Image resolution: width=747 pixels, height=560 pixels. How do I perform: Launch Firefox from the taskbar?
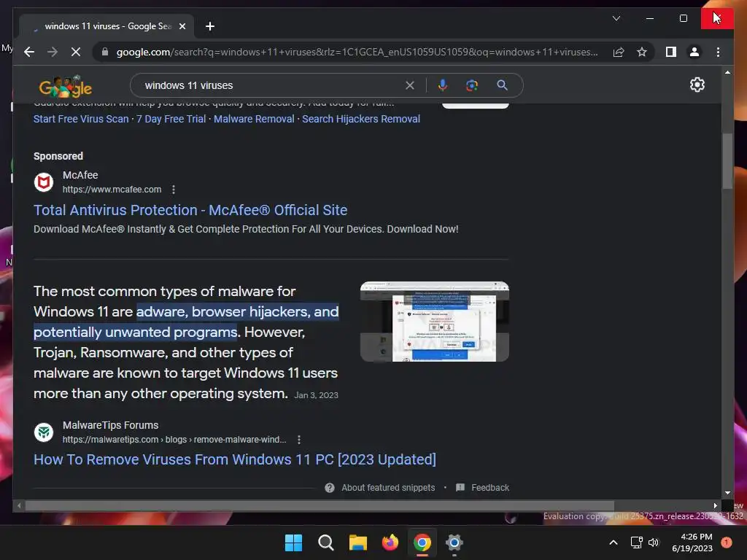click(390, 542)
